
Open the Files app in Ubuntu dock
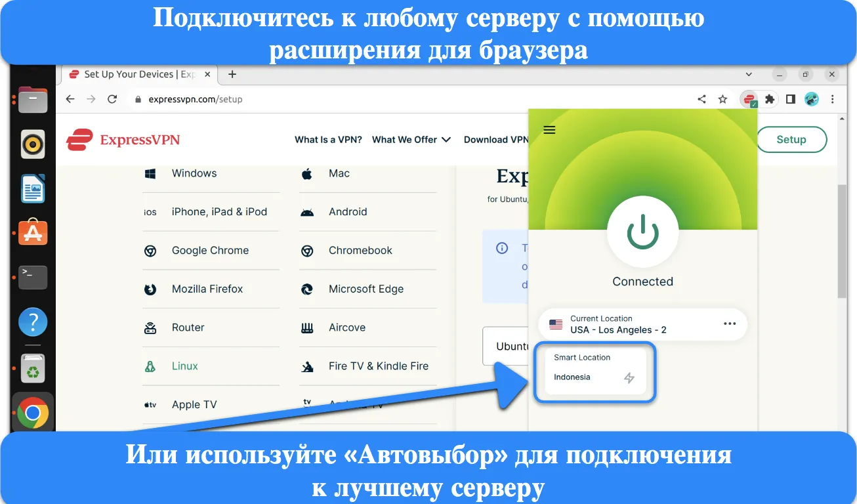[33, 100]
